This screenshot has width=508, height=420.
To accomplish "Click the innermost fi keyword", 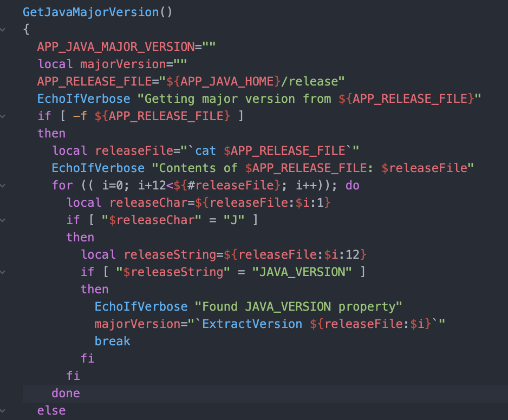I will [x=87, y=358].
